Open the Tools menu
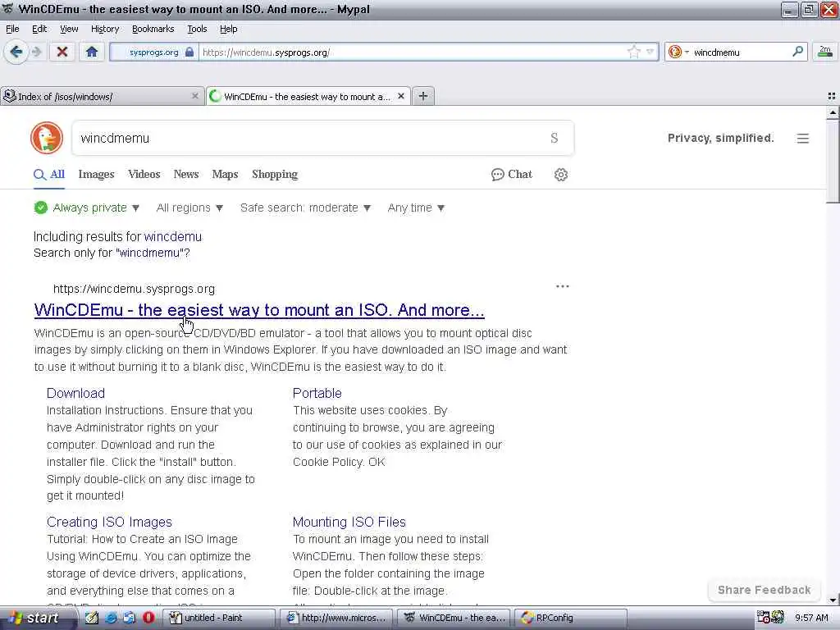 click(197, 29)
